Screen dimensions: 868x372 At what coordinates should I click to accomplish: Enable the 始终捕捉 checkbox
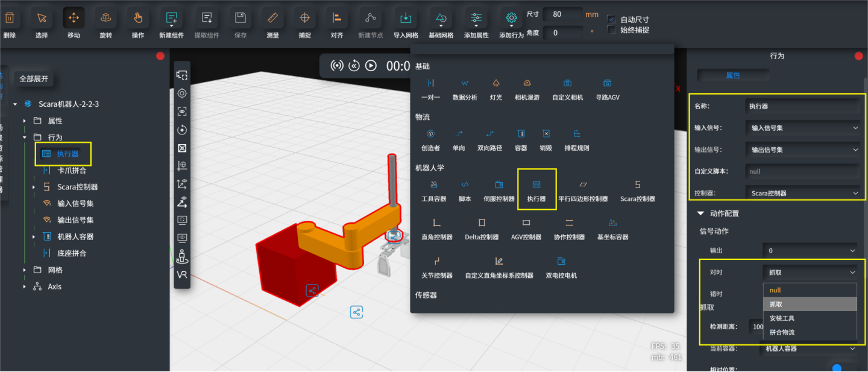tap(611, 30)
